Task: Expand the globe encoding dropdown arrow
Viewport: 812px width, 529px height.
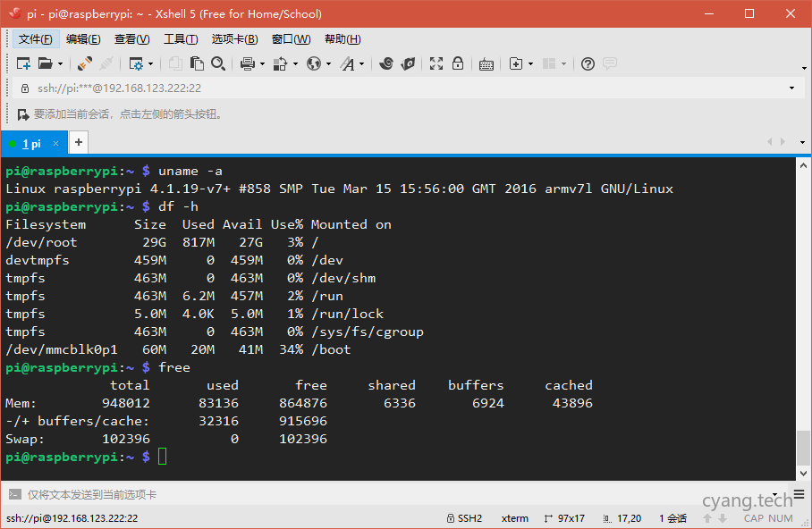Action: (x=328, y=64)
